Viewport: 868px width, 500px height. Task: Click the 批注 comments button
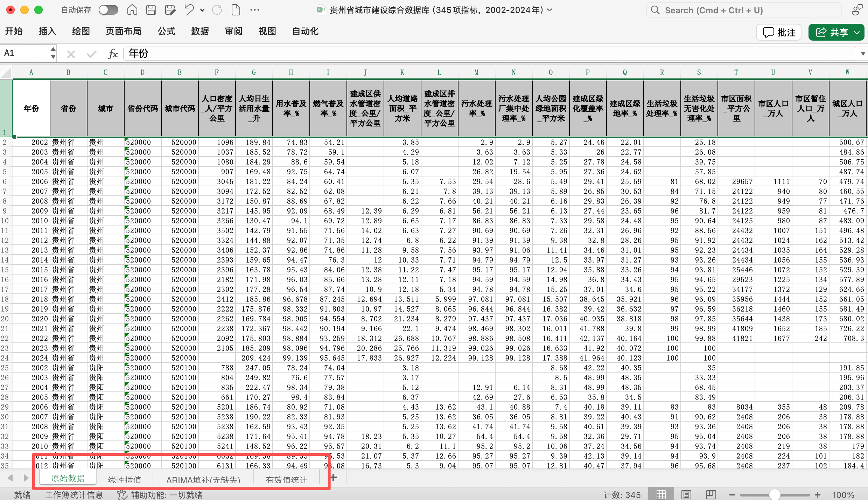pyautogui.click(x=779, y=33)
